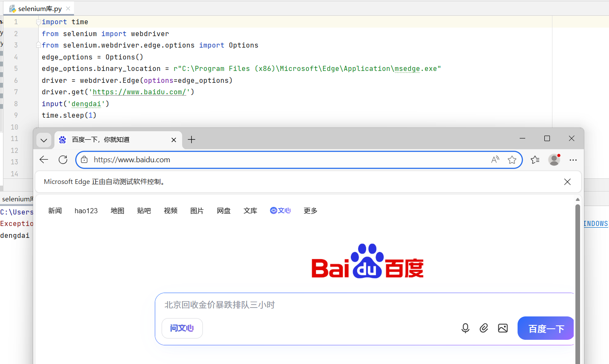
Task: Click the scrollbar up arrow in Edge
Action: [578, 199]
